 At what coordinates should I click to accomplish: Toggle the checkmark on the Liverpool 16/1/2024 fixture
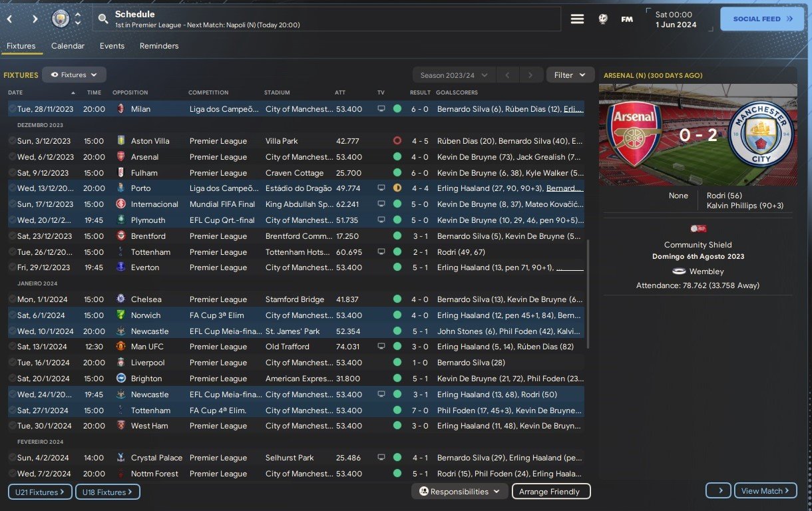tap(12, 363)
